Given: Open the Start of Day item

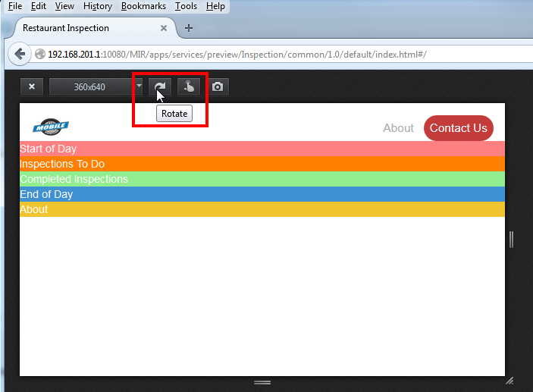Looking at the screenshot, I should point(262,149).
